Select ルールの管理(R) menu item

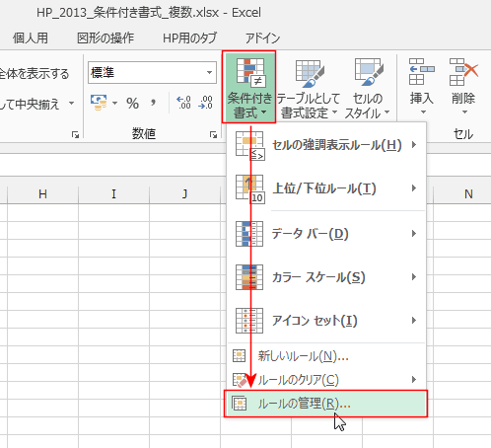coord(326,404)
